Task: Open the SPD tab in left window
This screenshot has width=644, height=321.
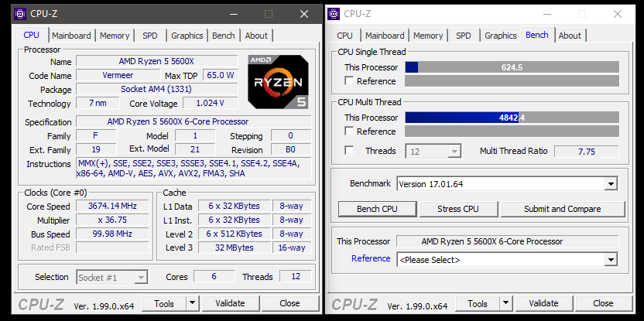Action: coord(149,36)
